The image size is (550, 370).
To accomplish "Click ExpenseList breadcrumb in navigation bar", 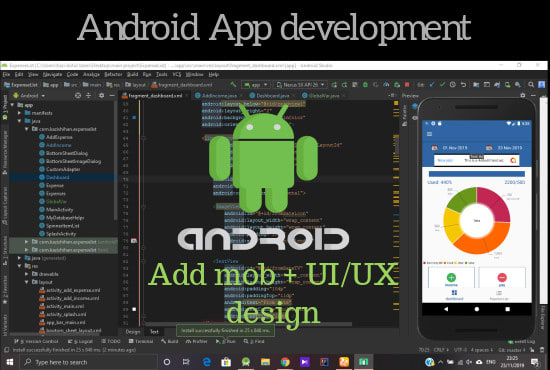I will (x=21, y=85).
